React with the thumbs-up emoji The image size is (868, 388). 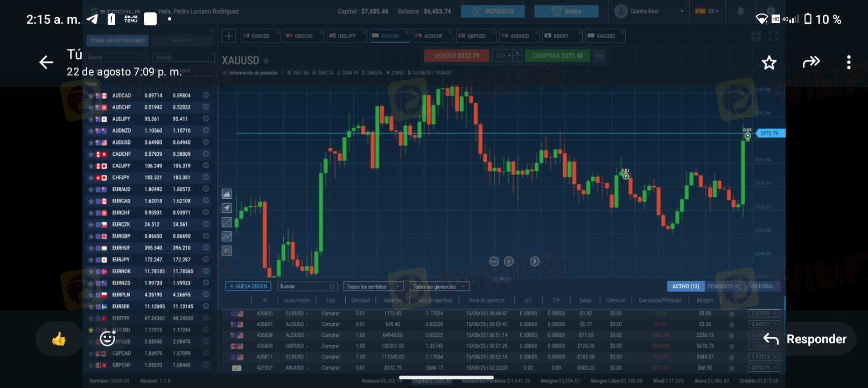59,339
